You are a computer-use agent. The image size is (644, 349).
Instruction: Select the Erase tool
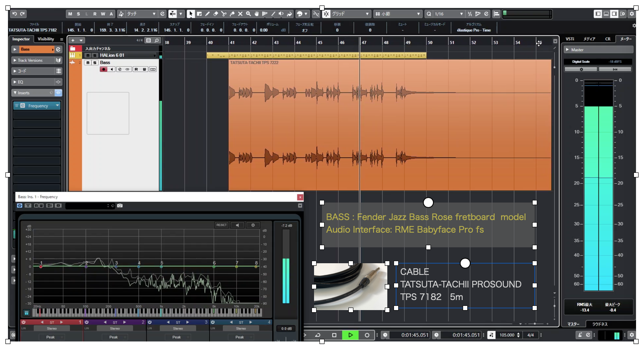tap(216, 14)
